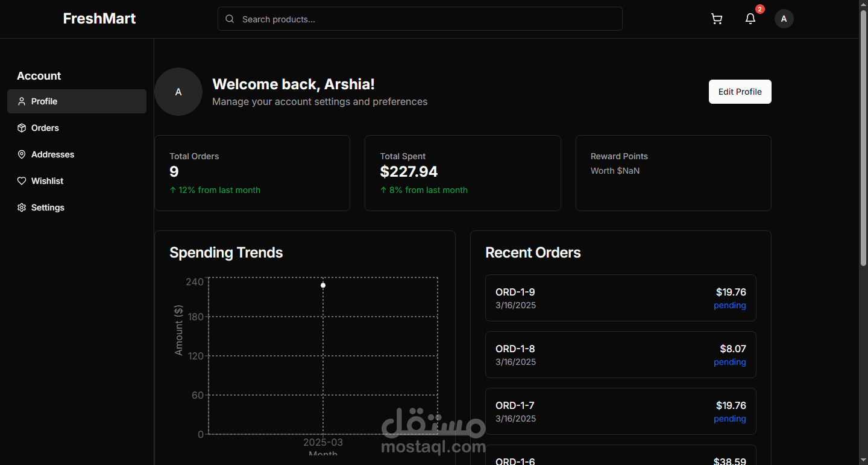Open order ORD-1-8 card
Image resolution: width=868 pixels, height=465 pixels.
(621, 355)
